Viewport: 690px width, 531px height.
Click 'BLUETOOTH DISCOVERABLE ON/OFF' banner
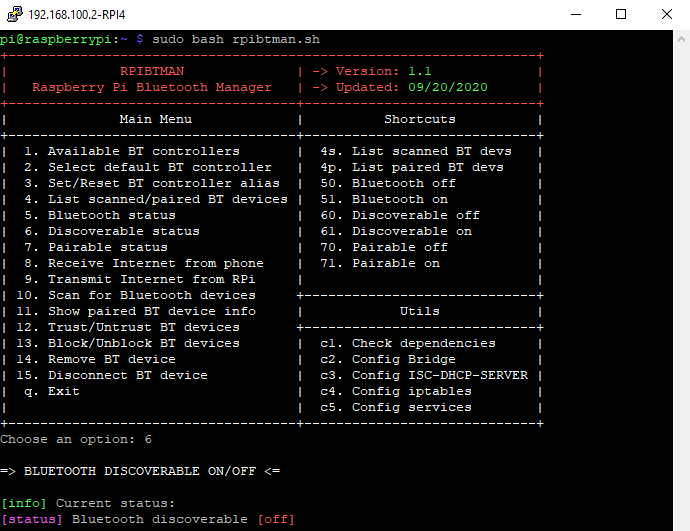[x=140, y=471]
